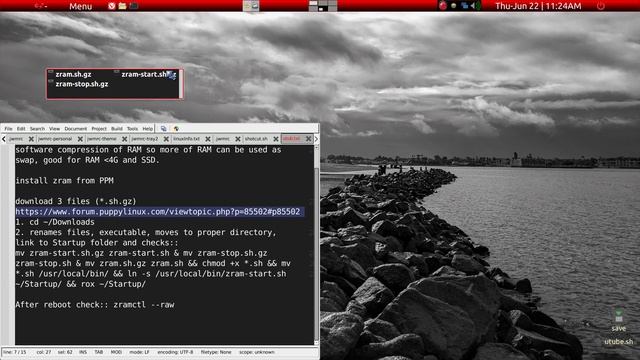Close the jwmrc-personal tab
This screenshot has width=640, height=360.
tap(80, 139)
